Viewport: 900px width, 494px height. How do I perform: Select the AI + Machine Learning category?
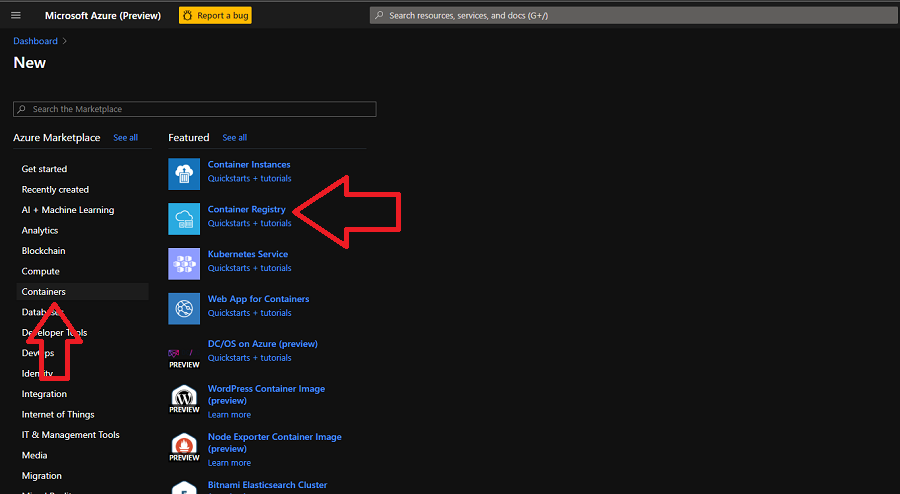click(x=68, y=210)
